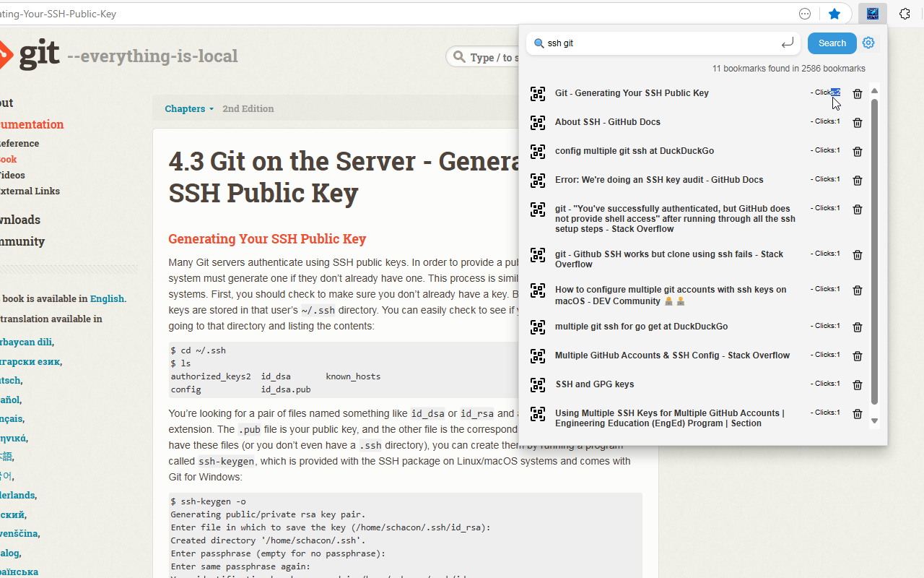The width and height of the screenshot is (924, 578).
Task: Open bookmark Error: We're doing an SSH key audit
Action: pos(659,180)
